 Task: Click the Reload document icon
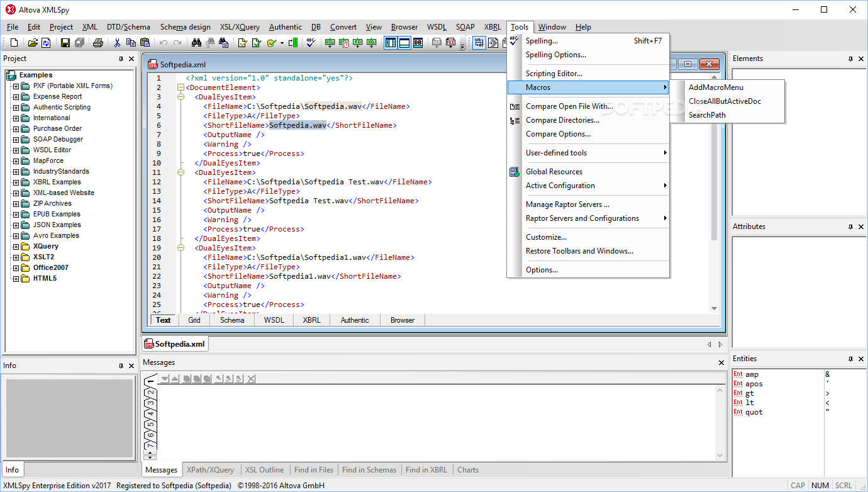tap(46, 43)
